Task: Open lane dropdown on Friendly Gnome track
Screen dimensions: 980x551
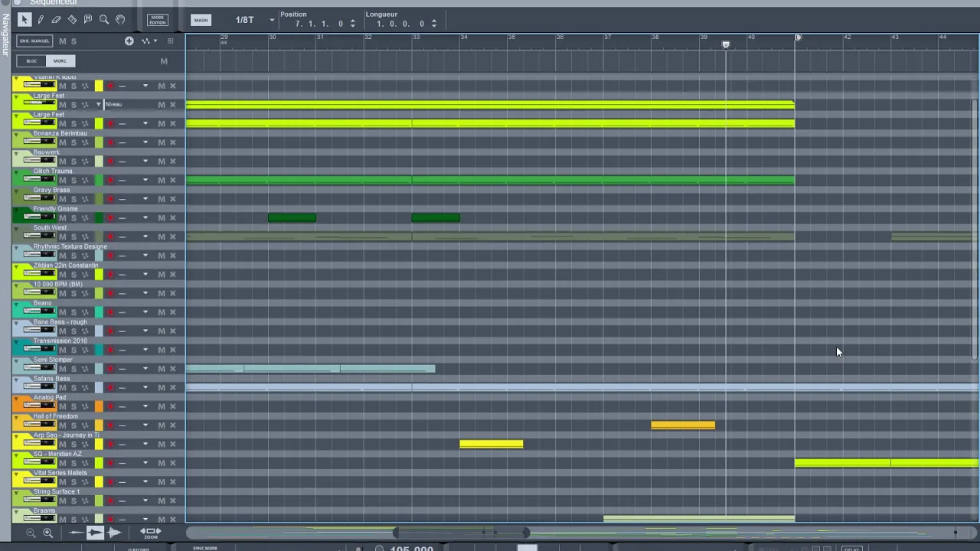Action: 145,218
